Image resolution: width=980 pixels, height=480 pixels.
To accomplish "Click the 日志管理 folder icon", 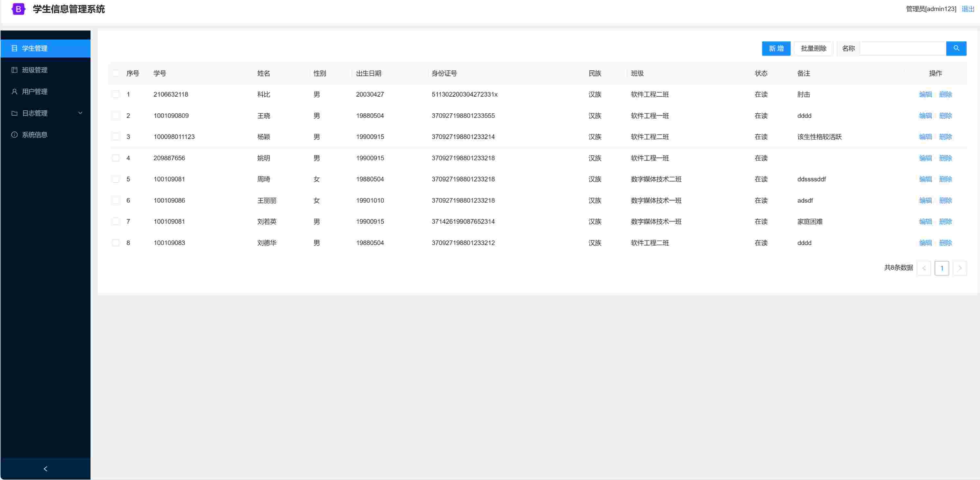I will tap(14, 113).
